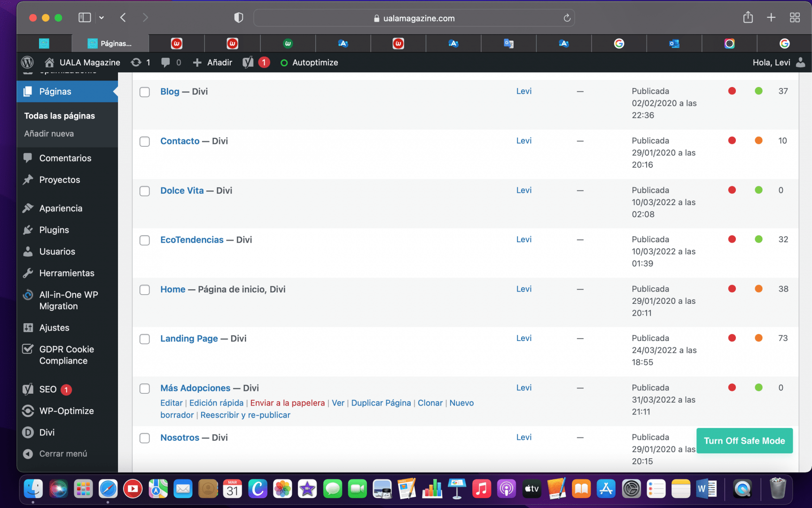Image resolution: width=812 pixels, height=508 pixels.
Task: Check the Blog page checkbox
Action: 145,92
